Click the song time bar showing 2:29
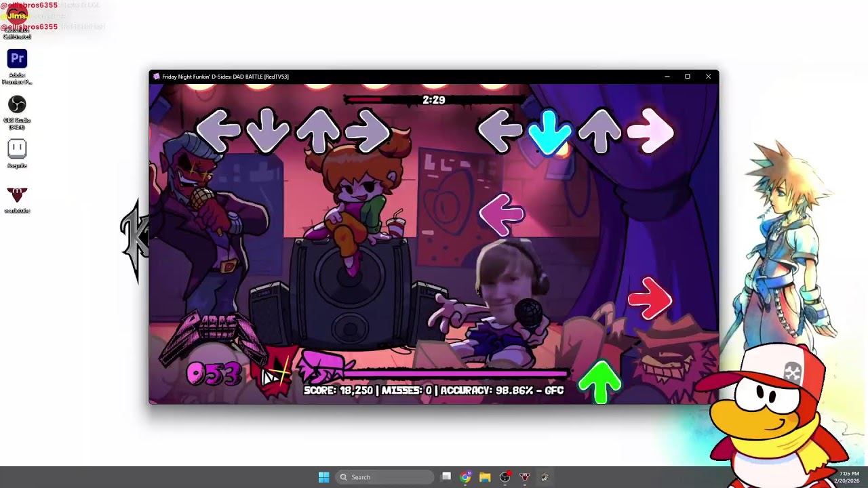This screenshot has height=488, width=868. tap(434, 100)
